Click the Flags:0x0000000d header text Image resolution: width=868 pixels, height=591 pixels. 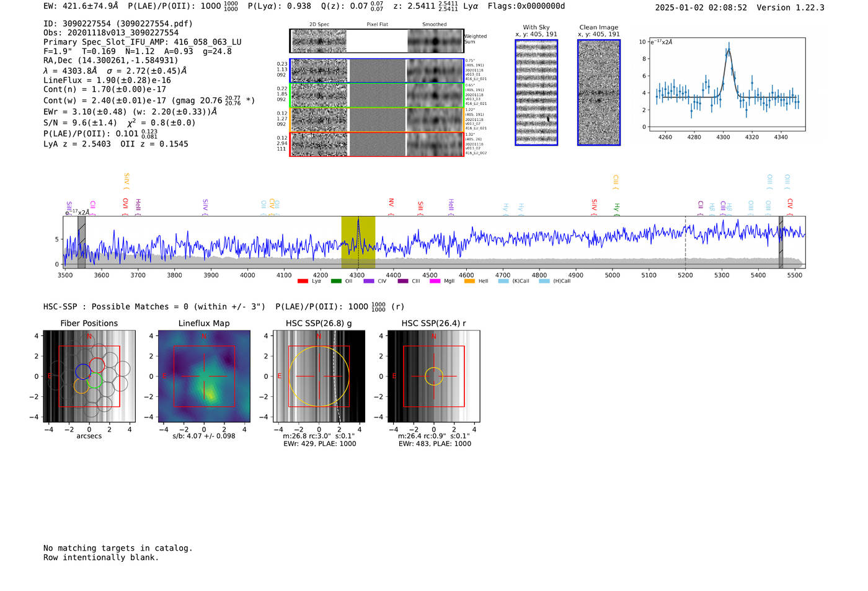(x=526, y=6)
